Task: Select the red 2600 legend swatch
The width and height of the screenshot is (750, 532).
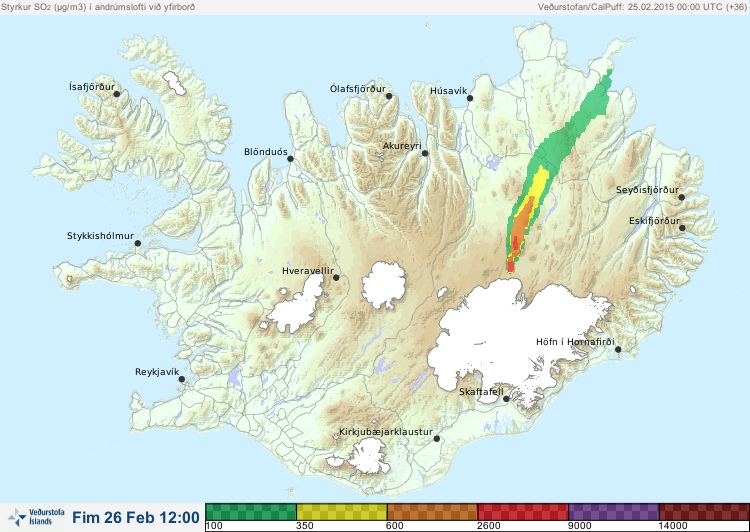Action: pos(523,512)
